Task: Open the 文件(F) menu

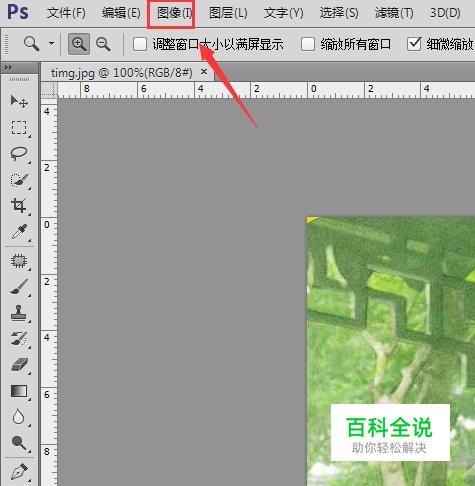Action: click(66, 13)
